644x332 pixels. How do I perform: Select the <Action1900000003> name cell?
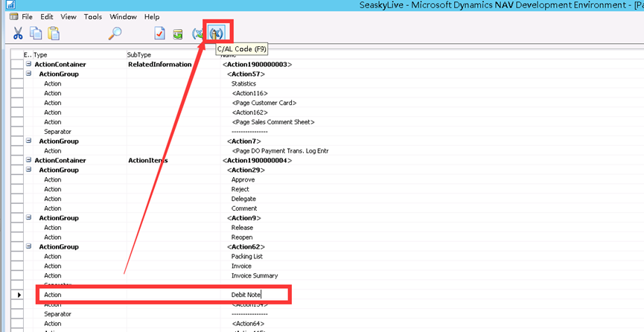click(257, 64)
